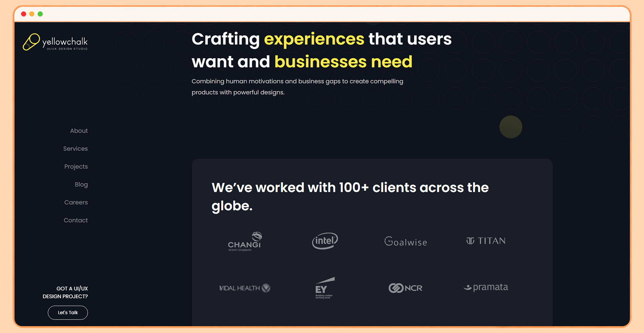Viewport: 644px width, 333px height.
Task: Click the Let's Talk button
Action: click(68, 312)
